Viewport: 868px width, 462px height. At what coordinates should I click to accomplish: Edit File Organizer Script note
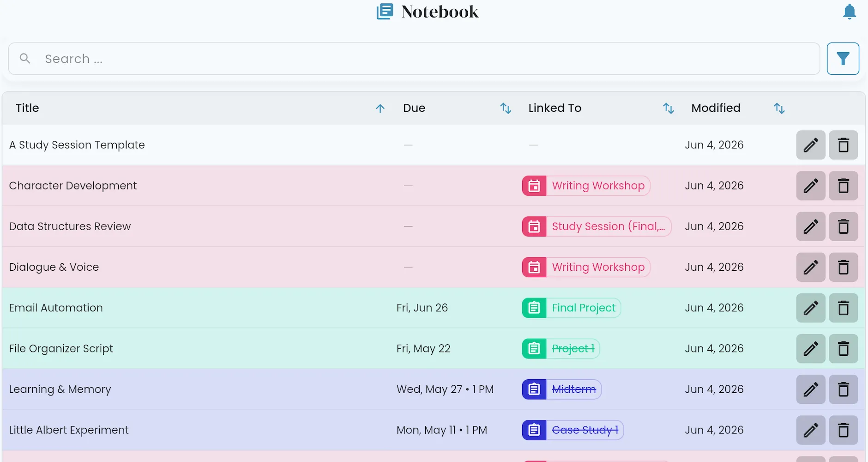[811, 348]
